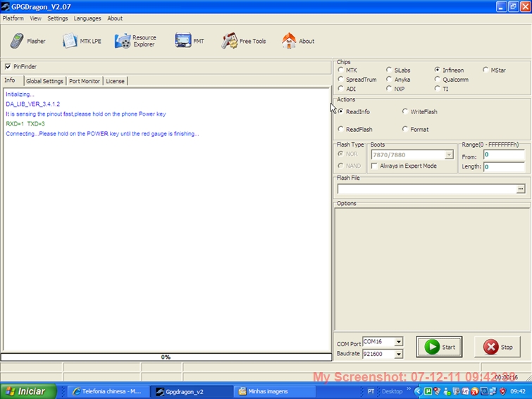The height and width of the screenshot is (399, 532).
Task: Click the Range From input field
Action: pos(505,155)
